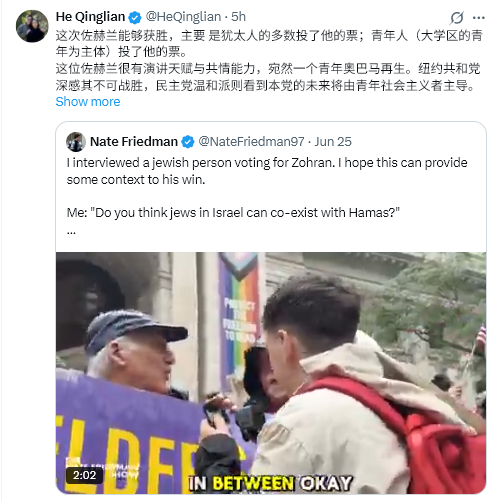
Task: Expand the truncated quoted tweet ellipsis
Action: [x=71, y=232]
